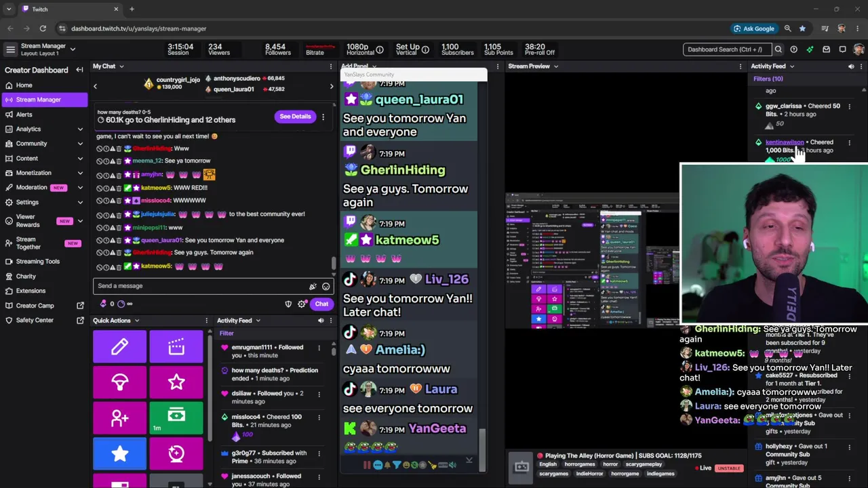The height and width of the screenshot is (488, 868).
Task: Open My Chat panel options menu
Action: point(331,66)
